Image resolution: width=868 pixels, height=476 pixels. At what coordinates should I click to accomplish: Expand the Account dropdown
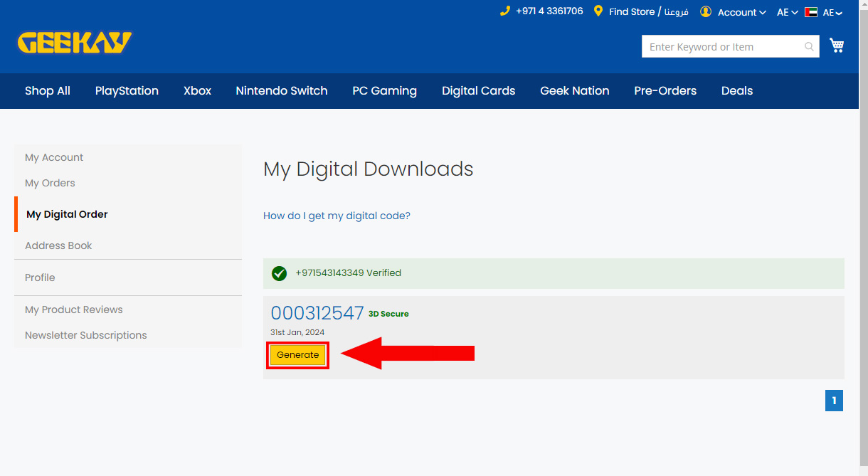pyautogui.click(x=742, y=12)
